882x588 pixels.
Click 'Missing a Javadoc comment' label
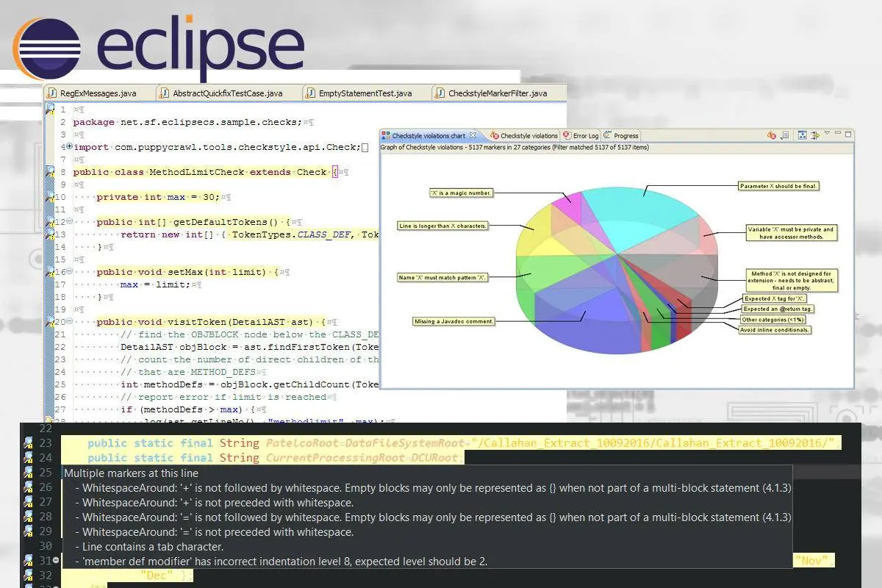click(x=454, y=321)
